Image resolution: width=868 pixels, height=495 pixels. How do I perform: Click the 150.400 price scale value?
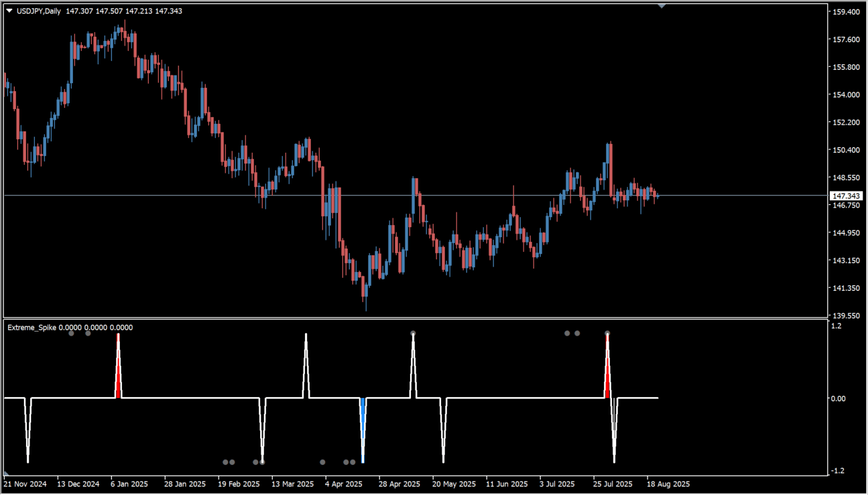click(x=846, y=149)
